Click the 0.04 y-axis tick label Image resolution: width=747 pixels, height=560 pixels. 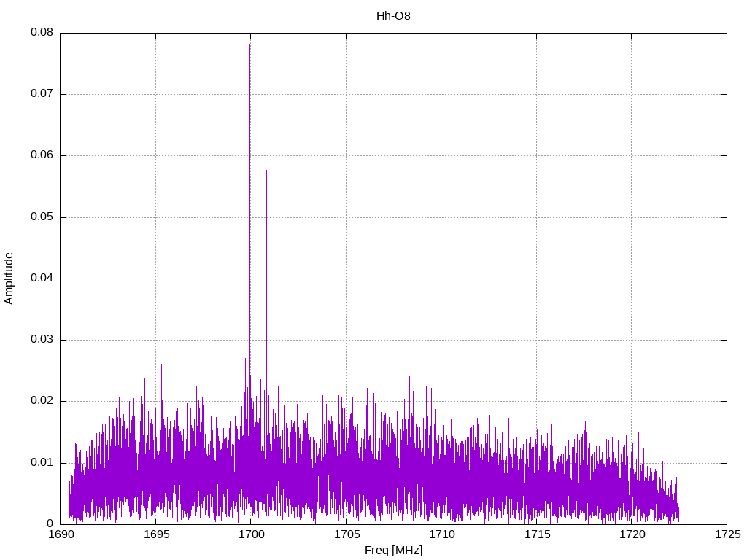[42, 279]
